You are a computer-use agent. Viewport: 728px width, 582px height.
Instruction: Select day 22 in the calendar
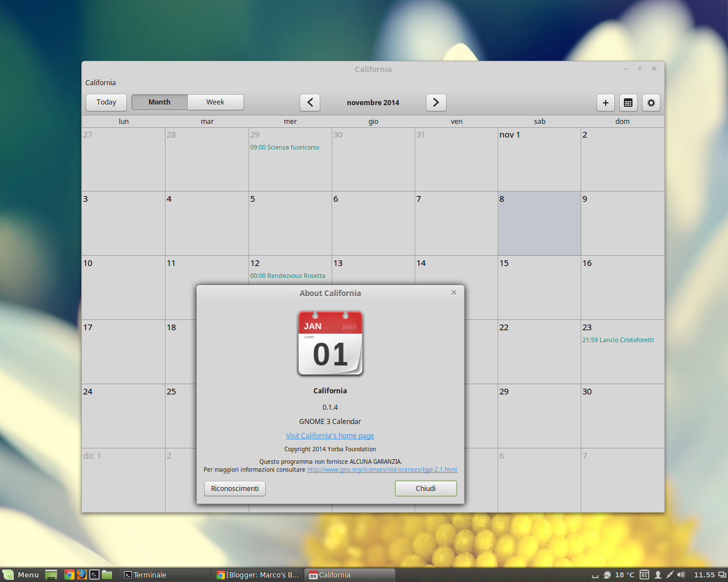click(x=539, y=352)
